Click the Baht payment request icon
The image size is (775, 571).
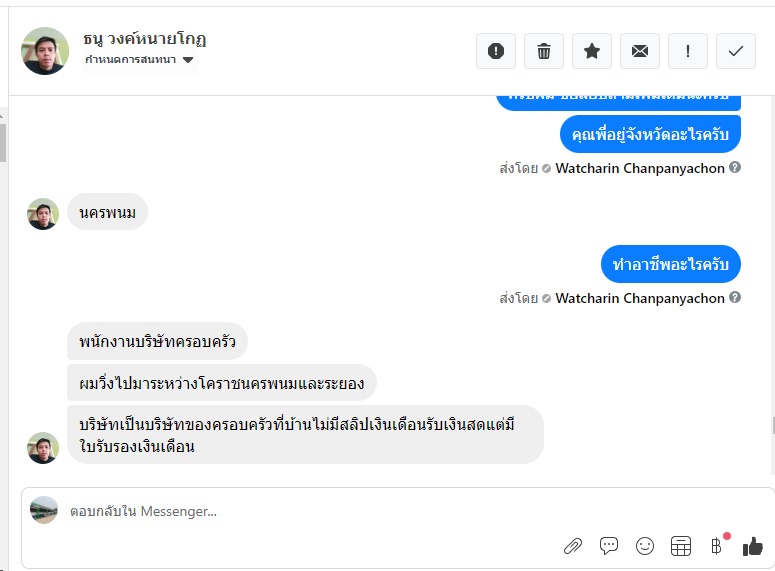point(716,546)
